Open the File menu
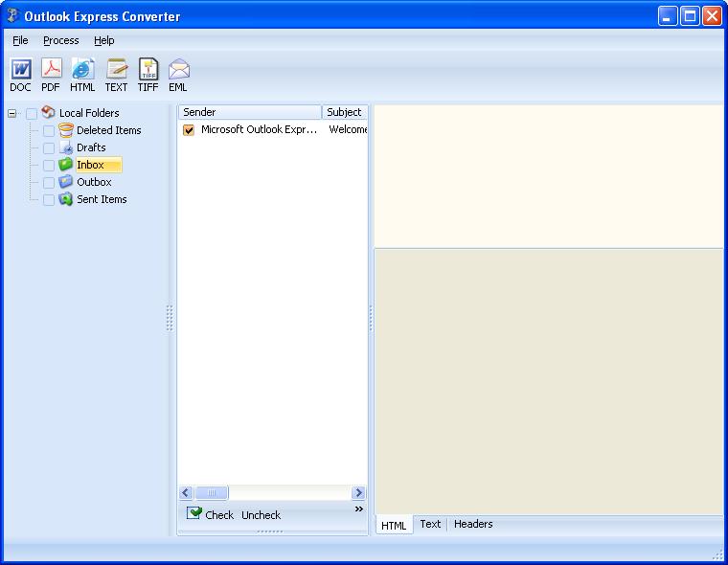The width and height of the screenshot is (728, 565). pyautogui.click(x=20, y=40)
